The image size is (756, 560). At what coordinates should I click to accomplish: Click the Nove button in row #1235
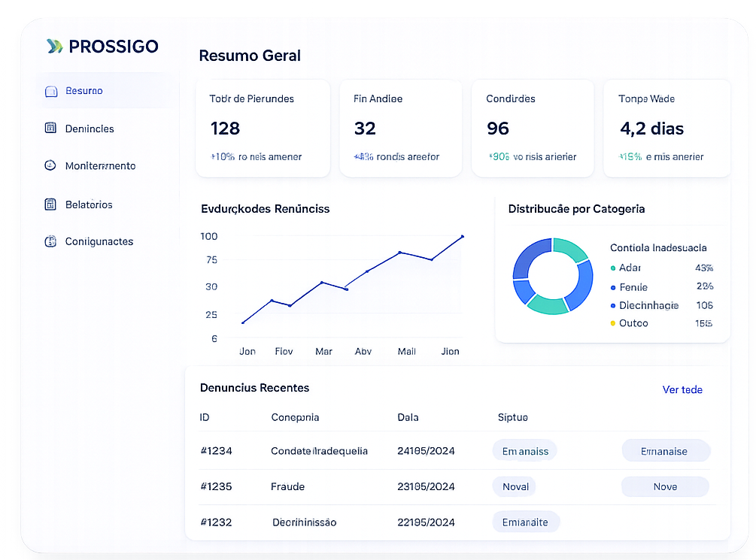(666, 487)
